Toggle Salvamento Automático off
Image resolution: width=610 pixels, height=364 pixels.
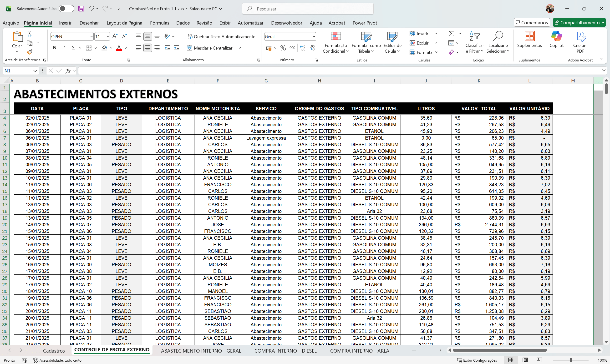[66, 8]
